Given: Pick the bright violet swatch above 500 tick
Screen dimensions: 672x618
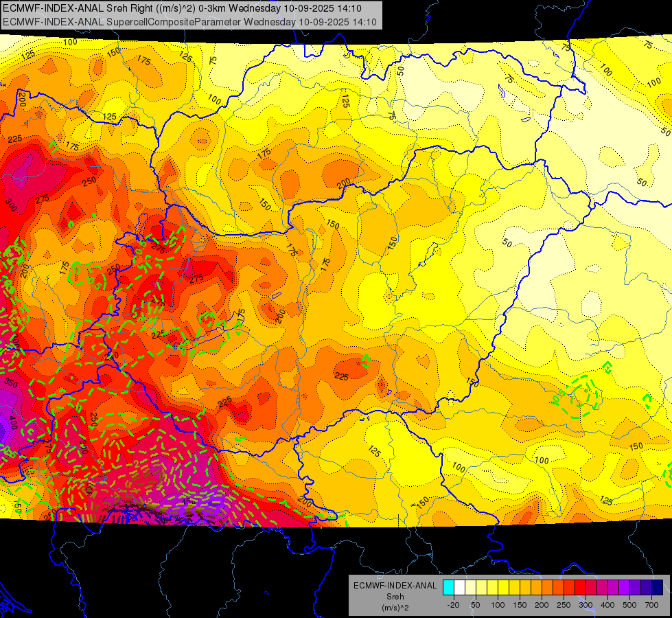Looking at the screenshot, I should [x=625, y=587].
